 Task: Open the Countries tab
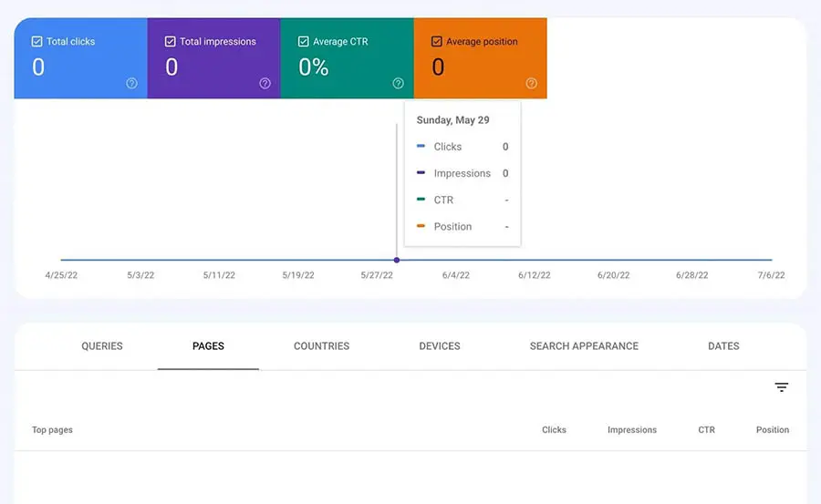(321, 346)
